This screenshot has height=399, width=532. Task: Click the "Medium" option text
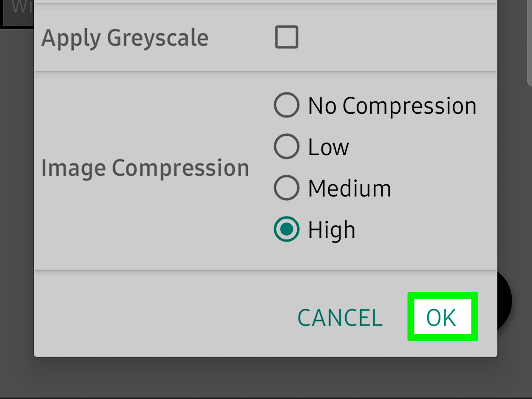pyautogui.click(x=350, y=188)
